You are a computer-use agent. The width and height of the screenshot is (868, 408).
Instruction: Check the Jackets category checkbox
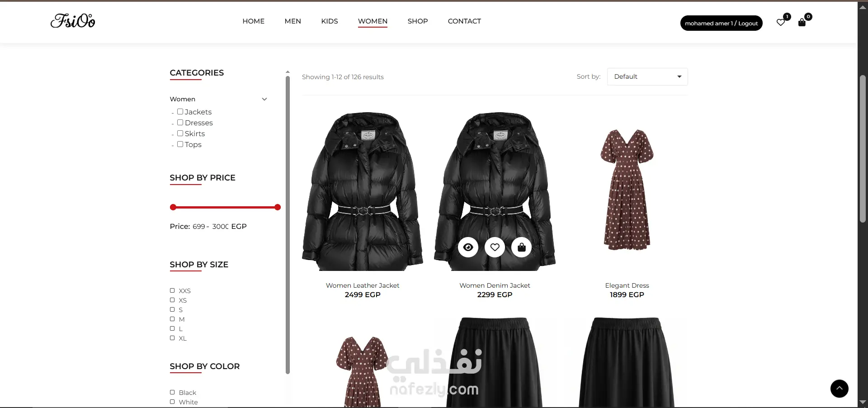180,111
